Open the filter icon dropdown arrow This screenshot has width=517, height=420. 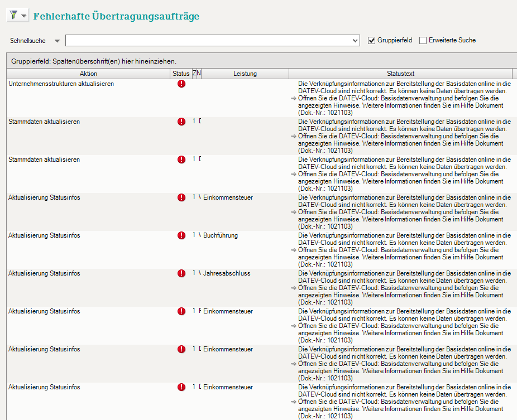24,16
